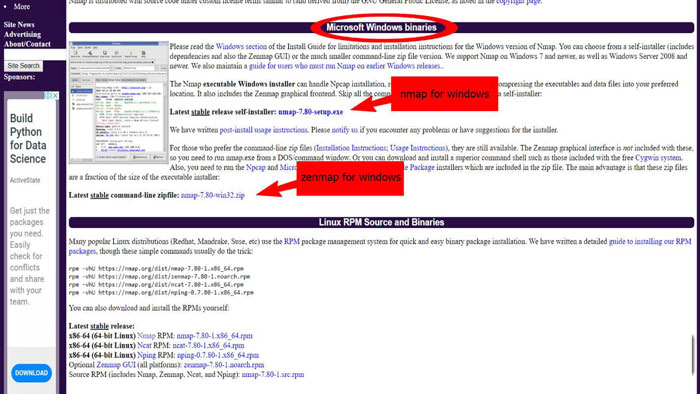The image size is (700, 394).
Task: Close the ad using the X icon
Action: [55, 95]
